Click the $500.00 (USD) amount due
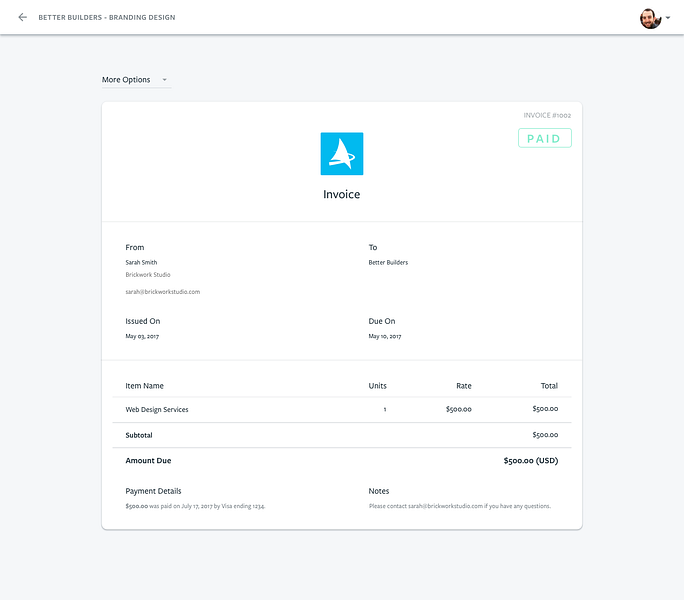684x600 pixels. [531, 460]
